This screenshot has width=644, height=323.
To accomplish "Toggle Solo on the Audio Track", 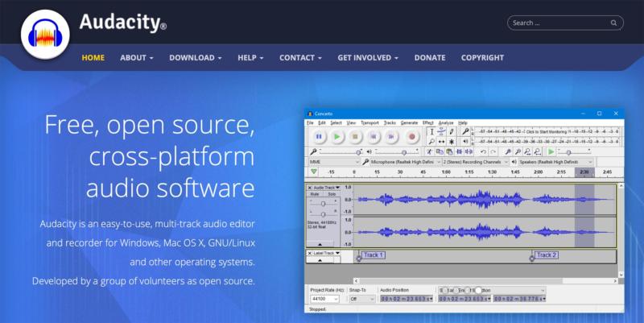I will pyautogui.click(x=332, y=194).
